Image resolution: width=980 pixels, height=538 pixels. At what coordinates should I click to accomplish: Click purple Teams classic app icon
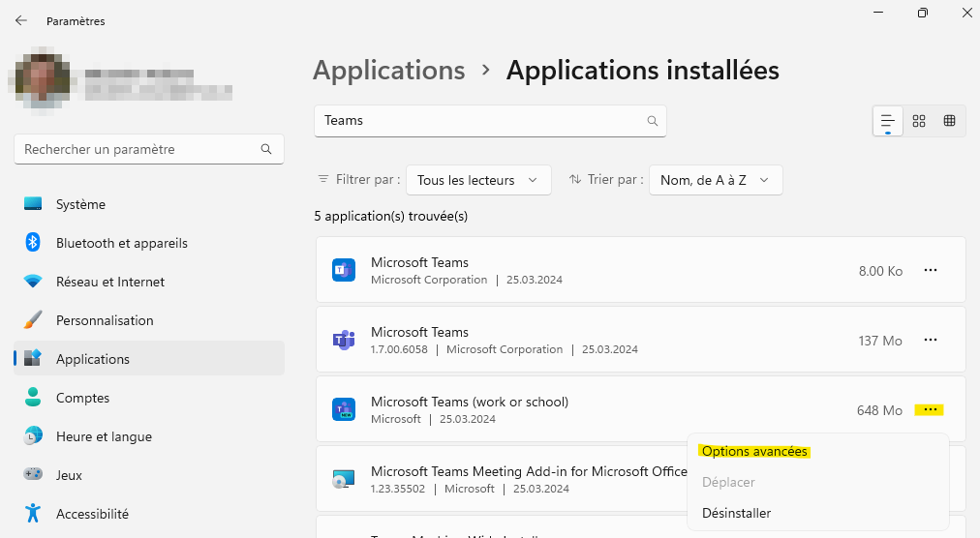click(x=344, y=340)
